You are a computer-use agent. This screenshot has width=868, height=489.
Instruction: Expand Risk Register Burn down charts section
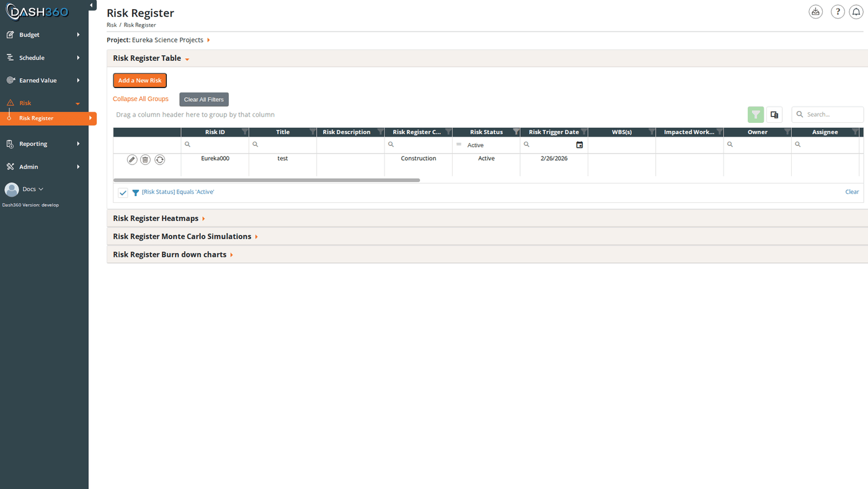pyautogui.click(x=173, y=254)
